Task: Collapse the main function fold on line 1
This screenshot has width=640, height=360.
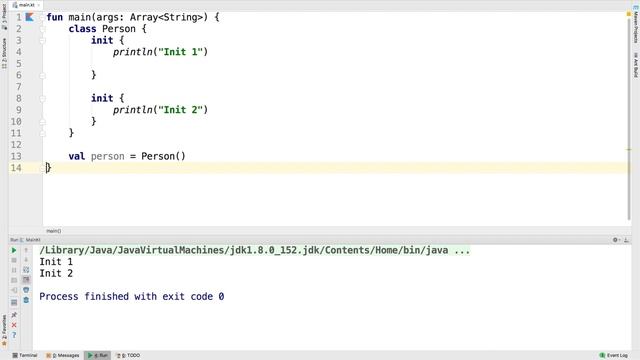Action: point(42,18)
